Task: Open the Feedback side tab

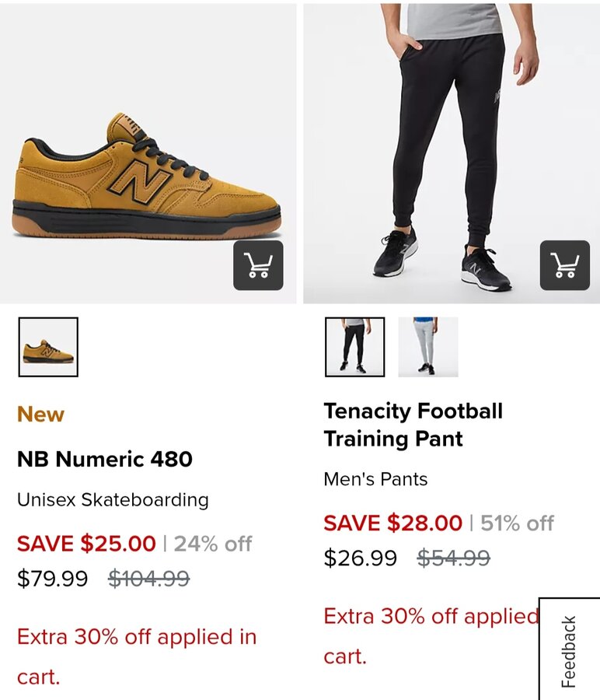Action: click(569, 651)
